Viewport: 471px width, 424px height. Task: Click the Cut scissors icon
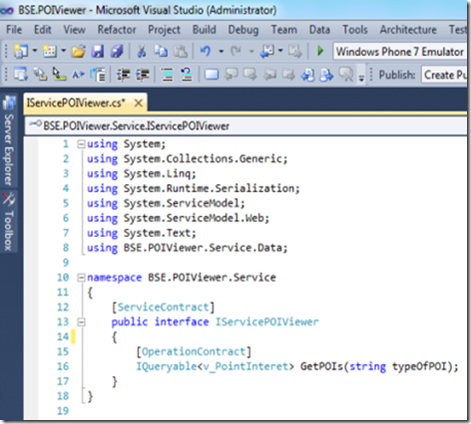pos(142,51)
